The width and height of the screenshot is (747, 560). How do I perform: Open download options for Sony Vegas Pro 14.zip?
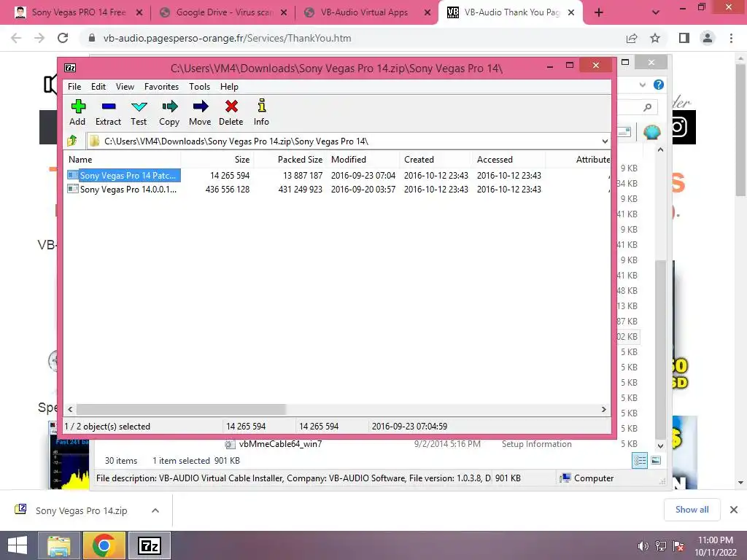tap(155, 510)
